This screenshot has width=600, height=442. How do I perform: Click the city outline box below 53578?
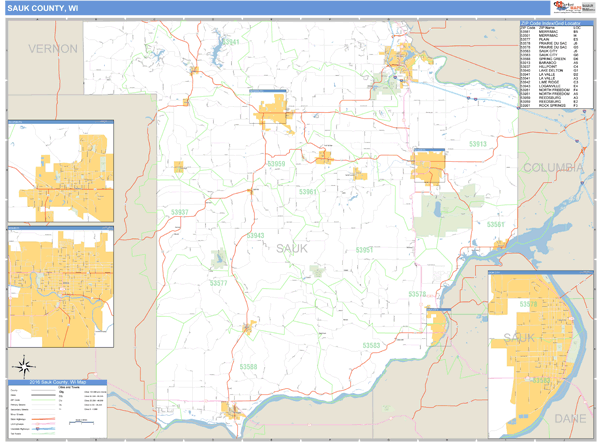[439, 327]
